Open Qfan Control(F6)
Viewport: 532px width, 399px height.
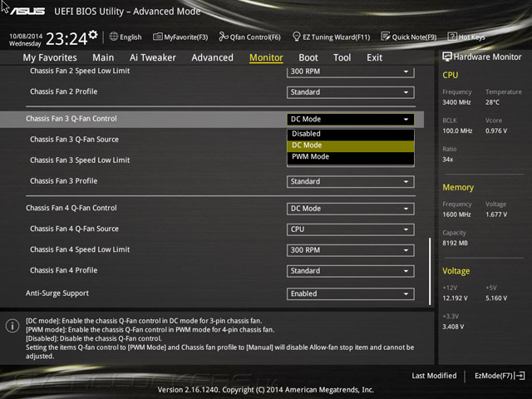(249, 37)
